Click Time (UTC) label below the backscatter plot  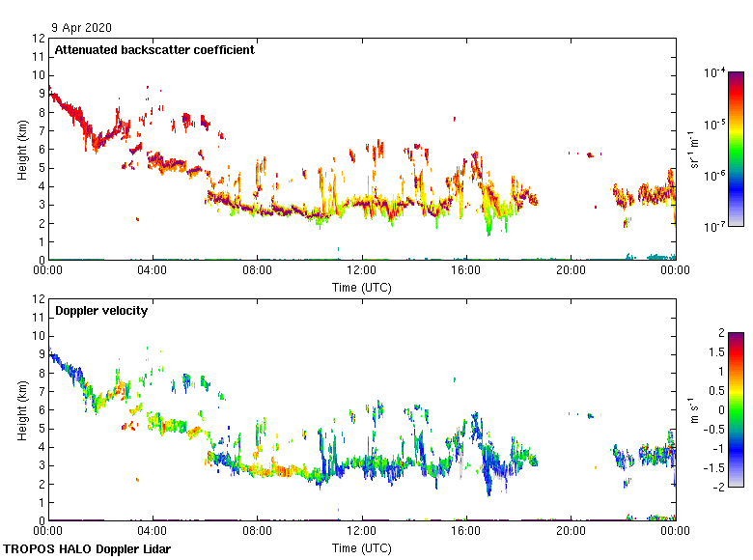(x=362, y=287)
